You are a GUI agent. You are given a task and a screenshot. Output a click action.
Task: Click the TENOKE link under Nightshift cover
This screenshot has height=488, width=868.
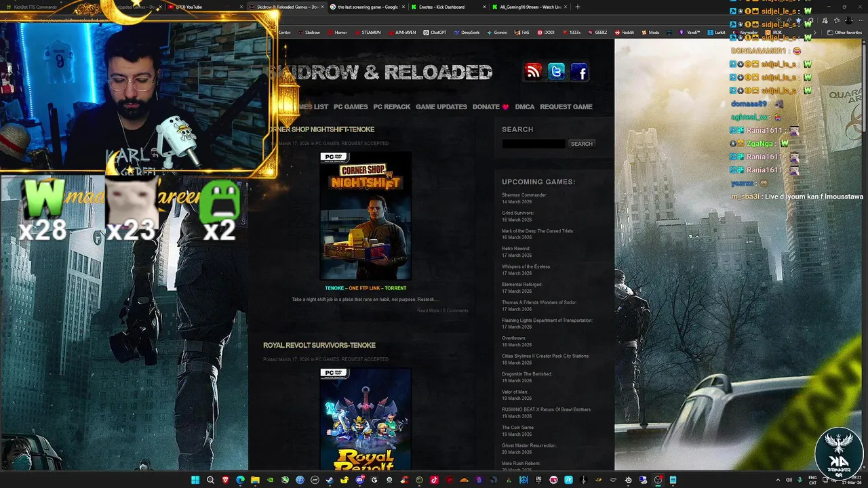coord(334,288)
